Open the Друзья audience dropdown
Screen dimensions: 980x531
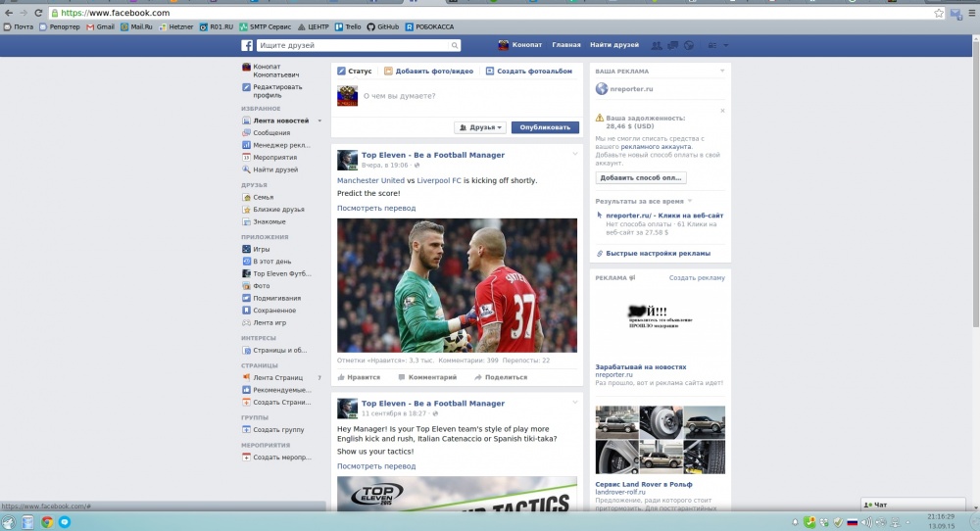[x=480, y=127]
